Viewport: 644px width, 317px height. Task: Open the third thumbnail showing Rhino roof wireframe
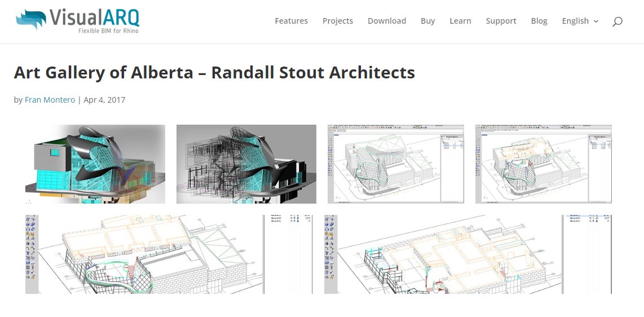(396, 164)
